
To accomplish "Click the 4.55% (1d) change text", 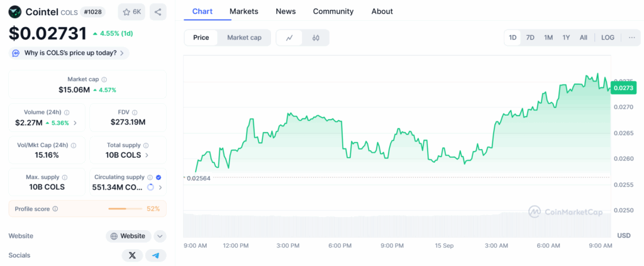I will coord(116,33).
